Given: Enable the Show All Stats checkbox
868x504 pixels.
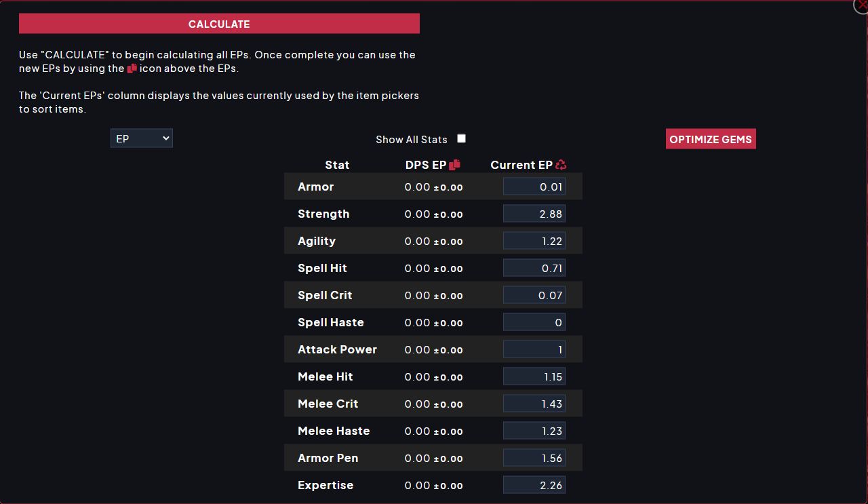Looking at the screenshot, I should pos(461,138).
